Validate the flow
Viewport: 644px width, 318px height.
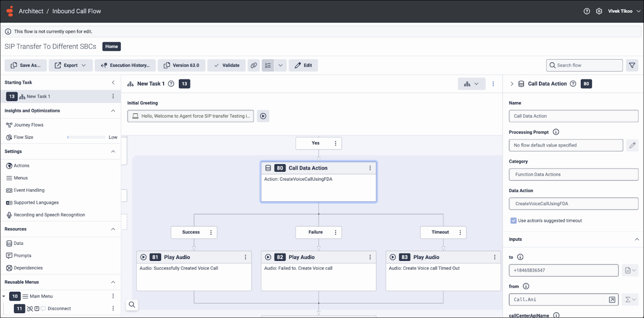tap(226, 65)
